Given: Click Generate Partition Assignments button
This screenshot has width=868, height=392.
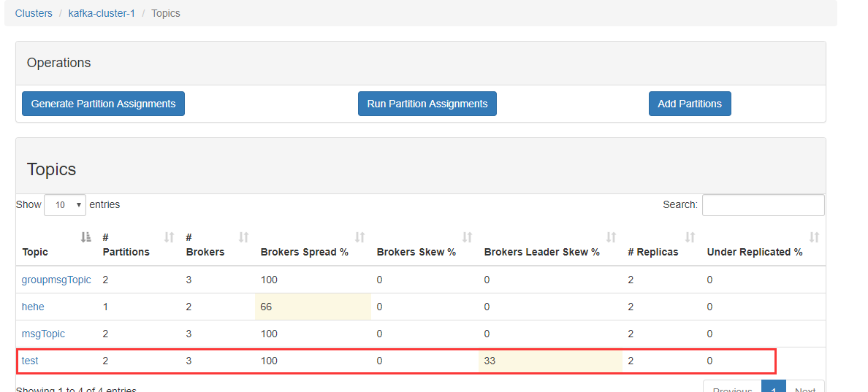Looking at the screenshot, I should tap(103, 104).
